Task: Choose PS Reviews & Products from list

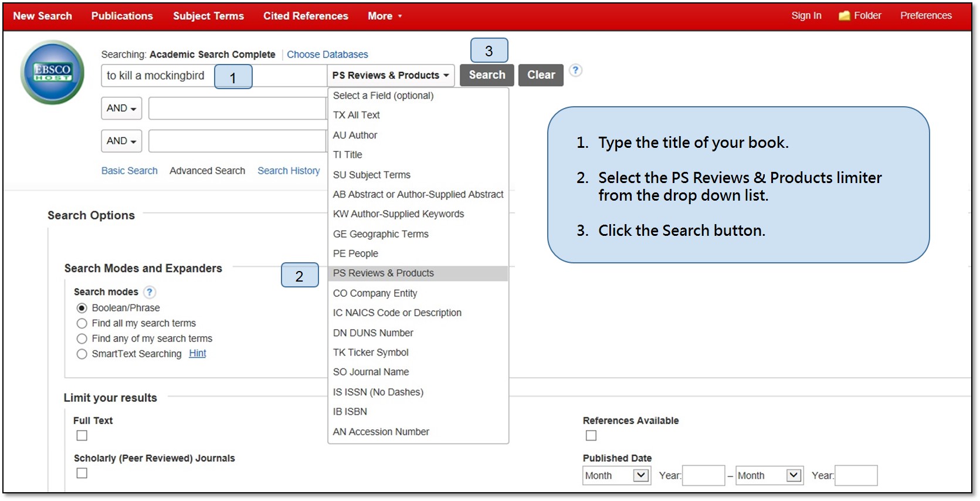Action: pos(418,273)
